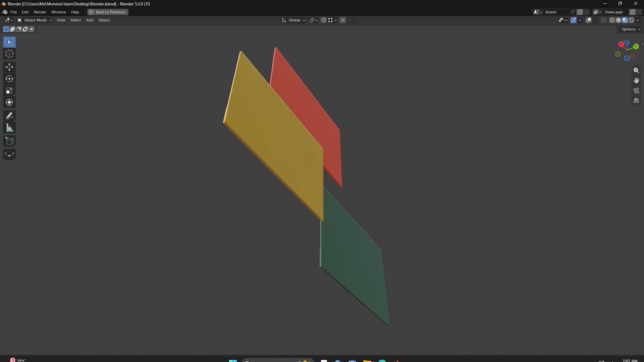Image resolution: width=644 pixels, height=362 pixels.
Task: Toggle show overlays button
Action: coord(589,20)
